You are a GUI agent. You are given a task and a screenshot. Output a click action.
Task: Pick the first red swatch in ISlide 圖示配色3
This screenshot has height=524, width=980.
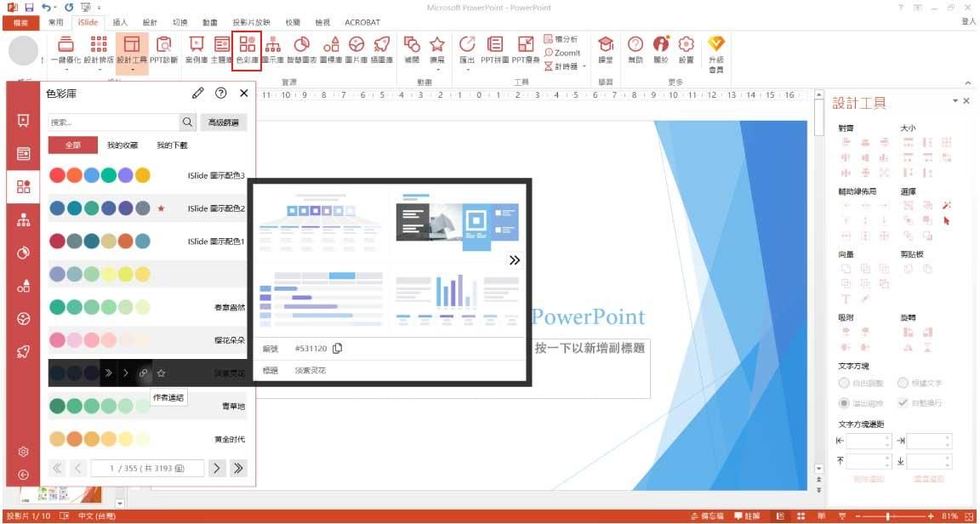[x=57, y=175]
